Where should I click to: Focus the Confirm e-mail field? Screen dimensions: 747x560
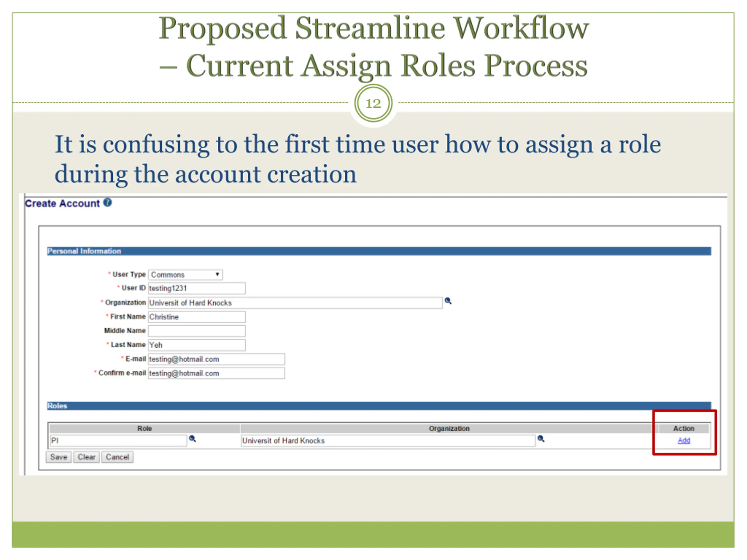pos(216,373)
